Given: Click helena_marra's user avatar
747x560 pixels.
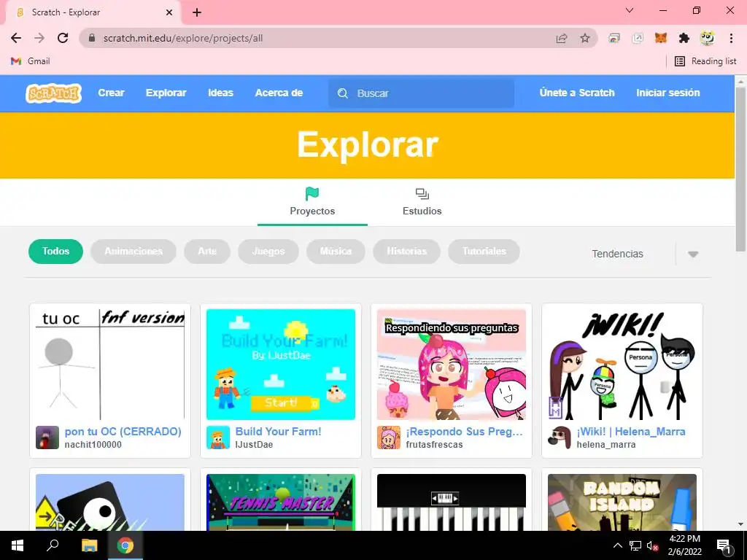Looking at the screenshot, I should (560, 437).
